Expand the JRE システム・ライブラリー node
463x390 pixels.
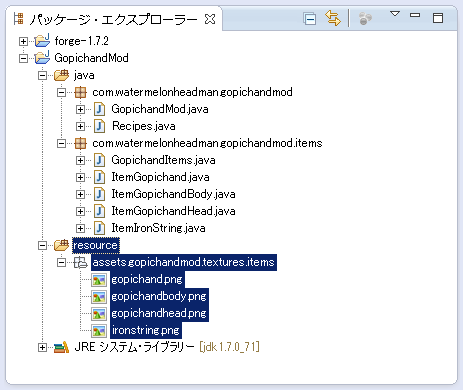tap(42, 348)
